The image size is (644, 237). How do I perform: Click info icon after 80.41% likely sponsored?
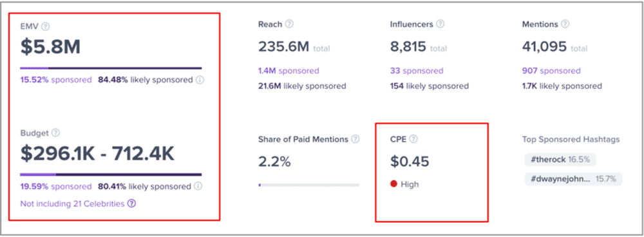click(198, 187)
